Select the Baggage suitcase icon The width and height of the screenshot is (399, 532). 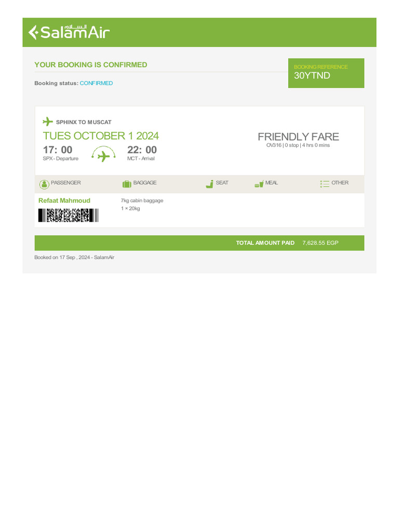126,184
